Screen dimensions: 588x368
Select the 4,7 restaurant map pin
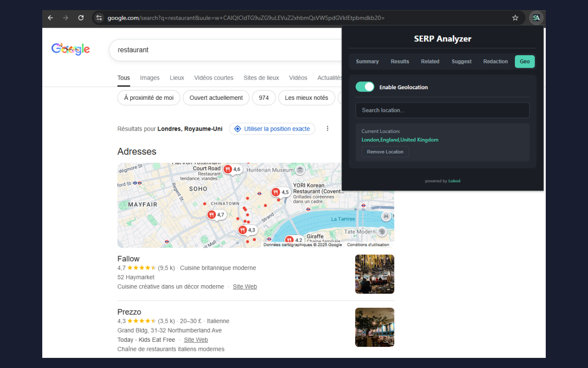tap(216, 215)
